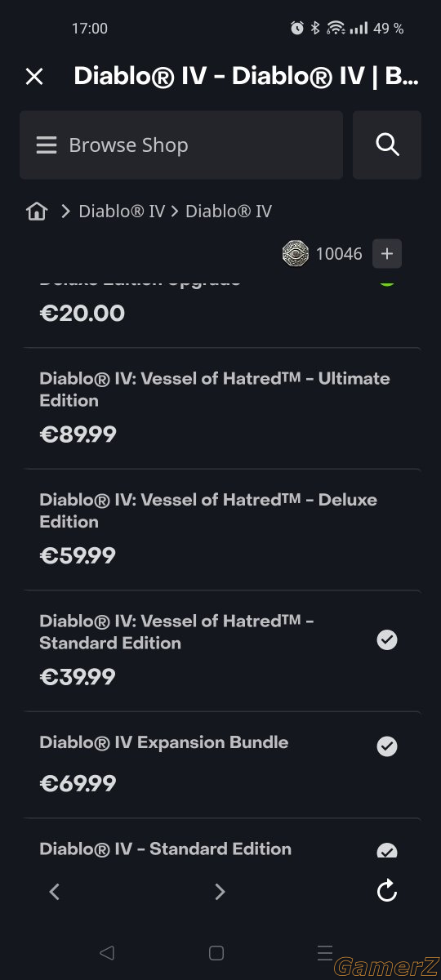Add platinum with the plus button
The height and width of the screenshot is (980, 441).
(387, 254)
